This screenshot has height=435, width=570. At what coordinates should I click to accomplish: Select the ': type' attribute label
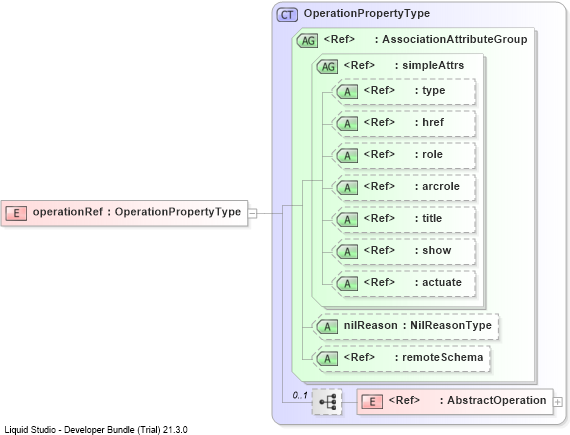430,90
